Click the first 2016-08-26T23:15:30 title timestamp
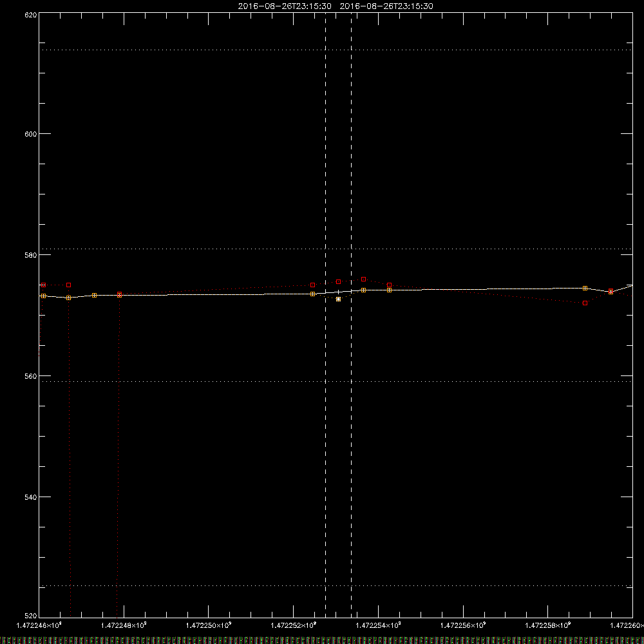This screenshot has height=644, width=644. pos(285,6)
